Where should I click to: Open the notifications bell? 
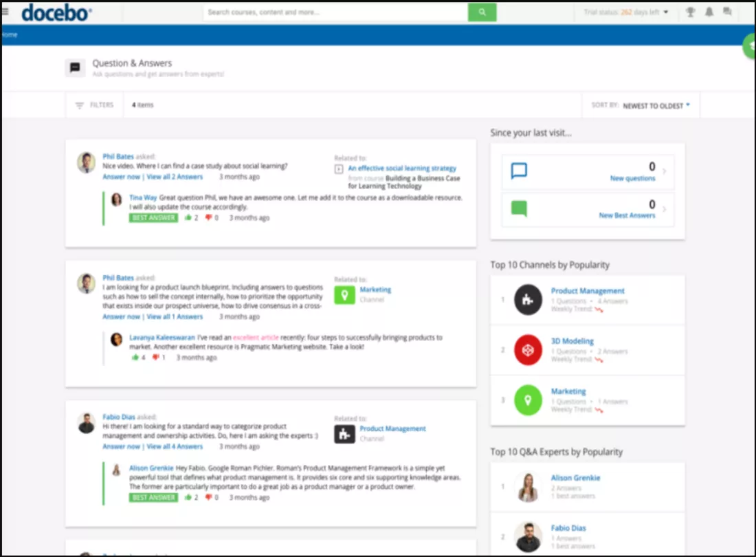[x=709, y=12]
